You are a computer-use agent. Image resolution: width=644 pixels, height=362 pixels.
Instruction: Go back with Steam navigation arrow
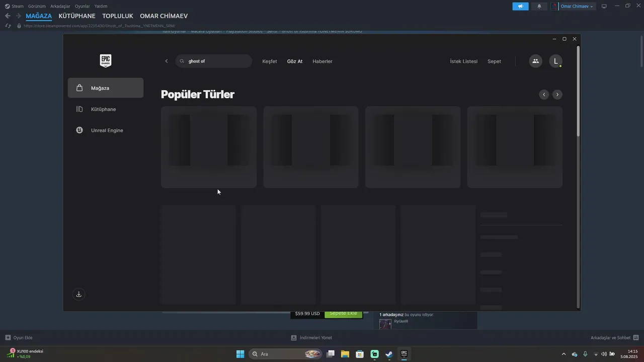[8, 16]
